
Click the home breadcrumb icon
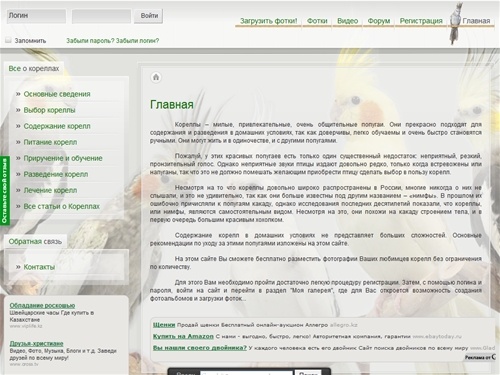click(156, 77)
